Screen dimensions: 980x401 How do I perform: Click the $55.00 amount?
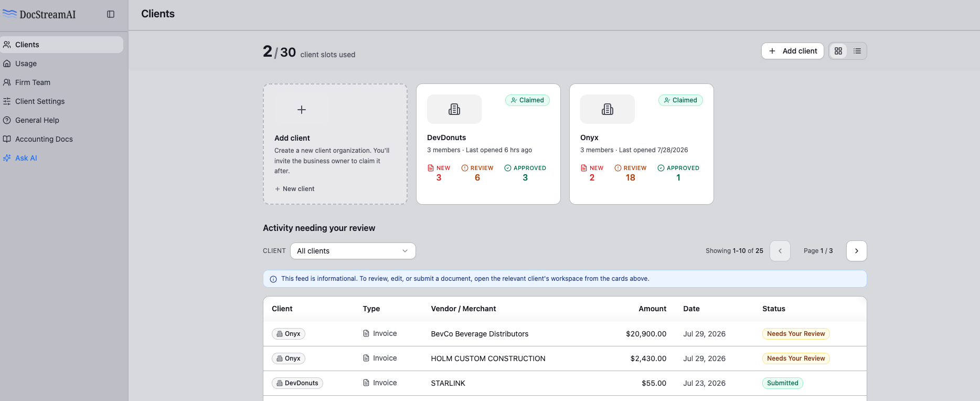tap(654, 383)
